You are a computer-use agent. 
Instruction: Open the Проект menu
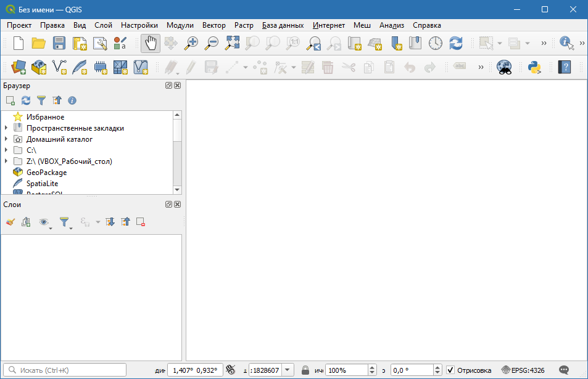19,25
